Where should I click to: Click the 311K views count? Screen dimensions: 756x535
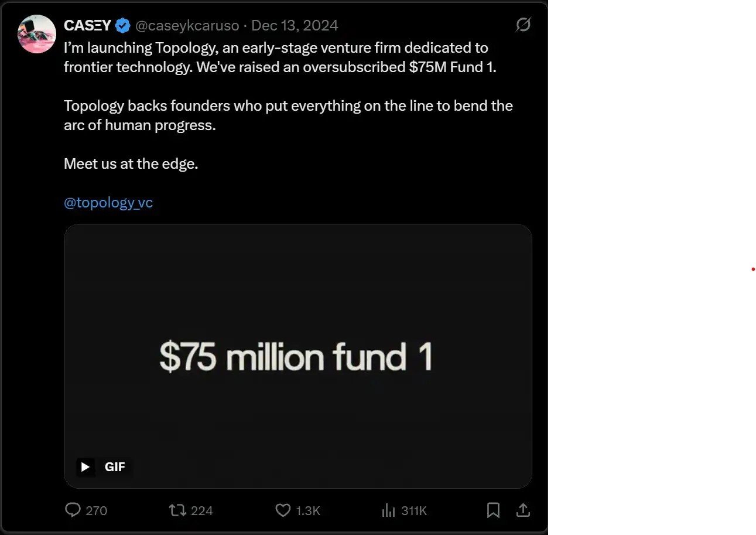click(x=414, y=510)
